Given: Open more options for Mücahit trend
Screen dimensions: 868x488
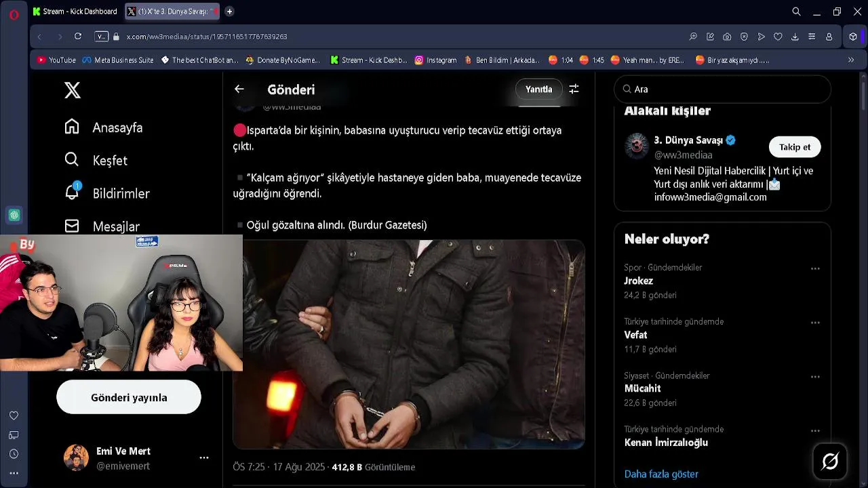Looking at the screenshot, I should coord(815,376).
